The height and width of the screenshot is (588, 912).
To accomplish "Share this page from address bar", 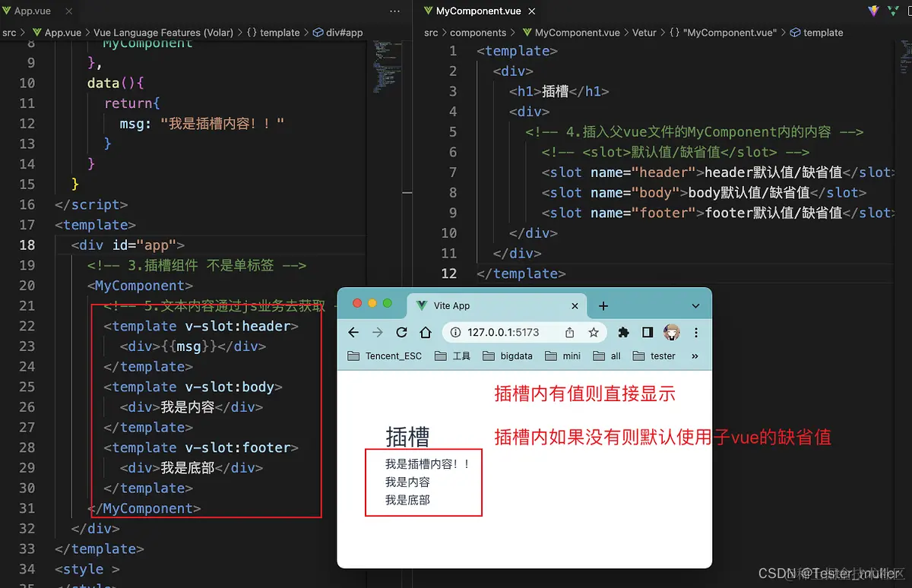I will 569,333.
